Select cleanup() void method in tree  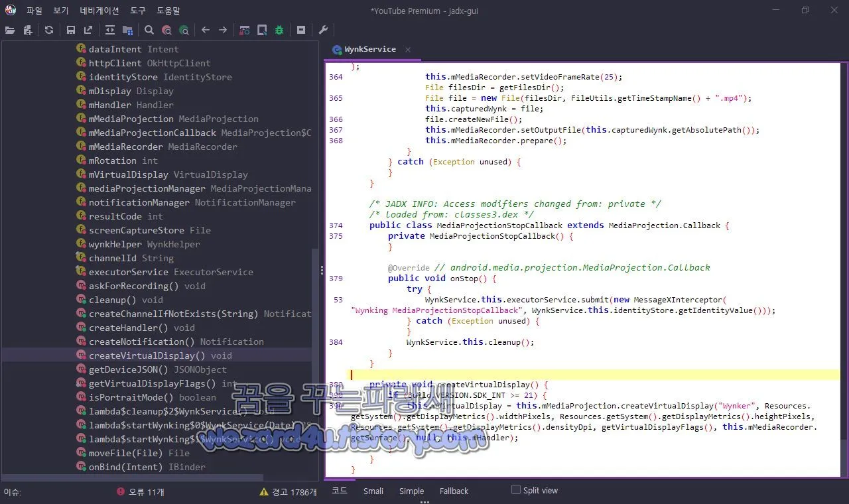119,300
